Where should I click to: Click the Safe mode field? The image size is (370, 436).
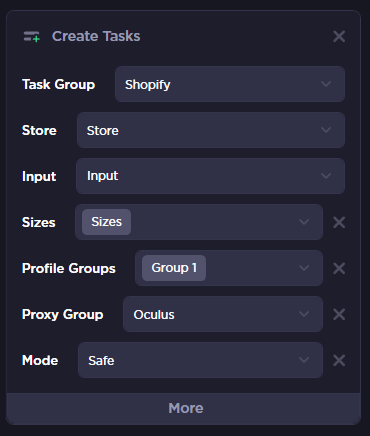tap(200, 360)
